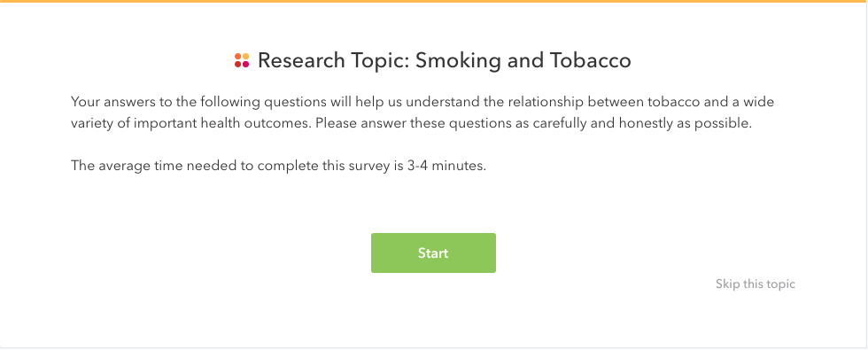868x350 pixels.
Task: Click the average time needed sentence
Action: point(278,166)
